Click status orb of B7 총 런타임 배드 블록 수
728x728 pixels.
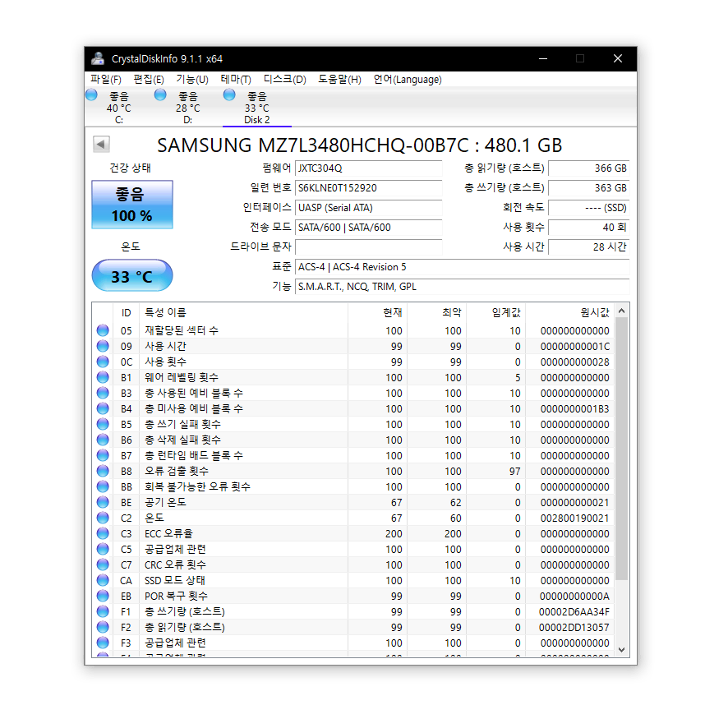click(103, 455)
